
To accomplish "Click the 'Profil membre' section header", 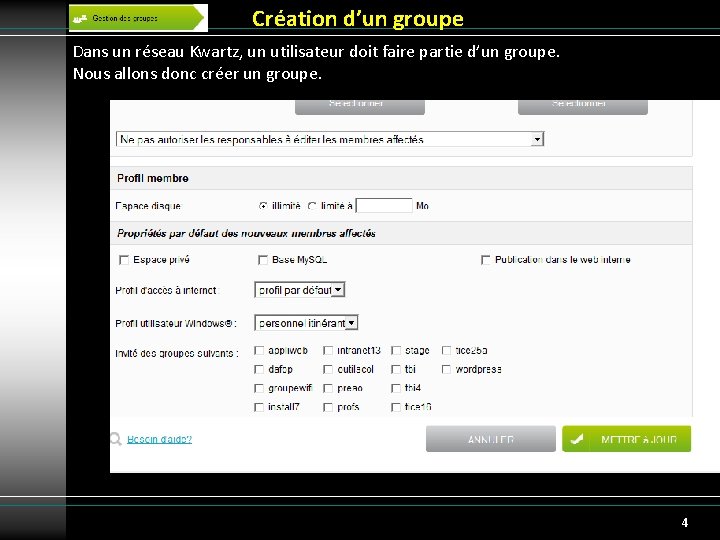I will coord(401,178).
